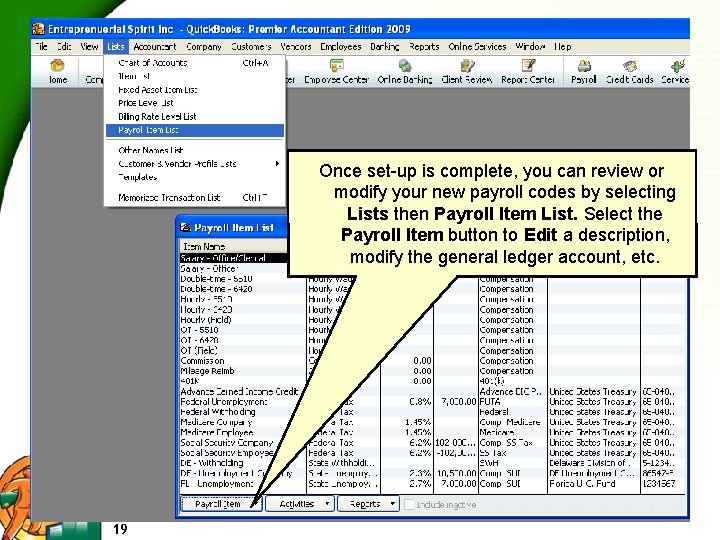The height and width of the screenshot is (540, 720).
Task: Click the Item Name column header
Action: (x=233, y=247)
